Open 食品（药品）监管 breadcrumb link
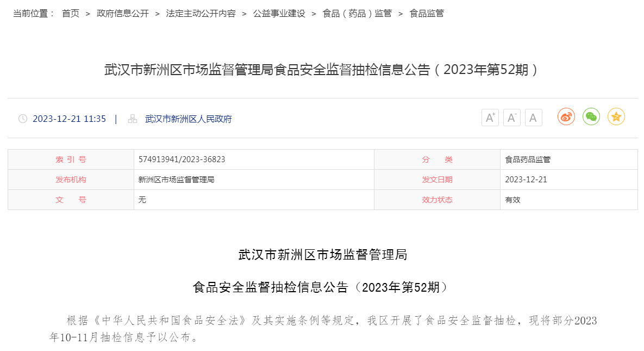 point(357,14)
